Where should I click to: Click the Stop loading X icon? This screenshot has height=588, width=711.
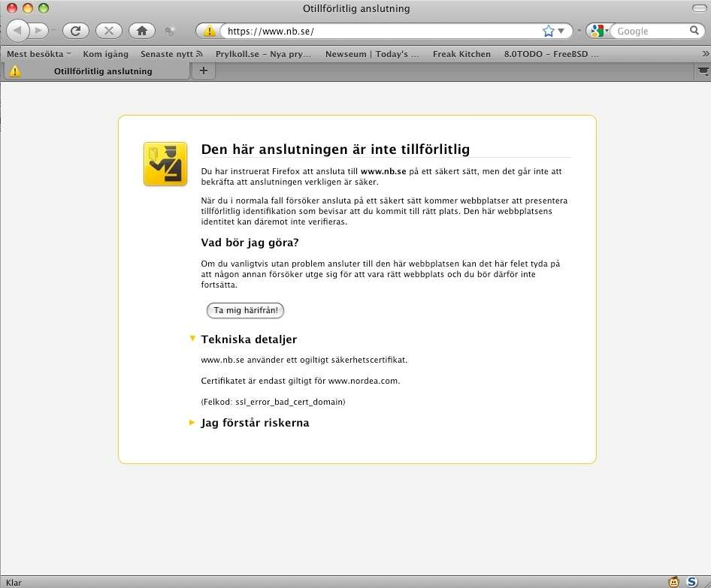click(x=109, y=31)
